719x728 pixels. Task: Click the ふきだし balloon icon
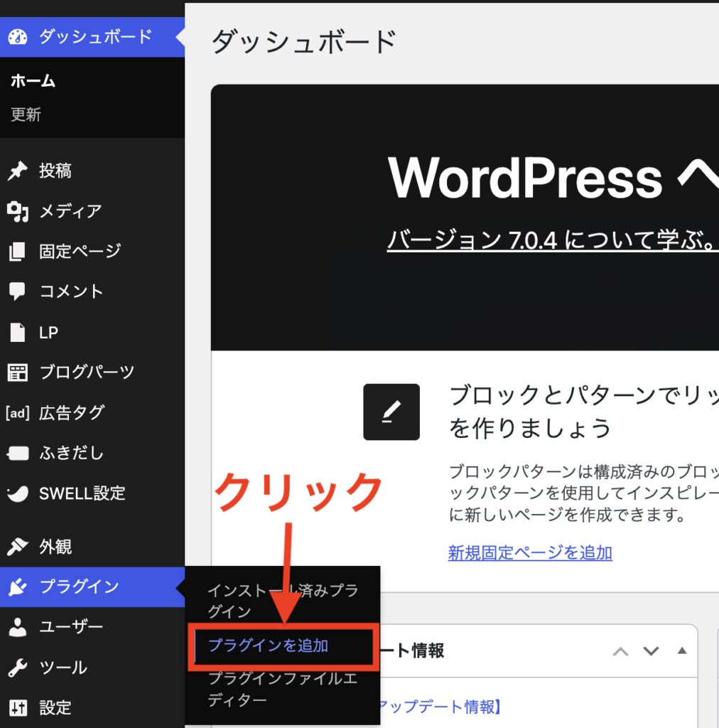18,453
